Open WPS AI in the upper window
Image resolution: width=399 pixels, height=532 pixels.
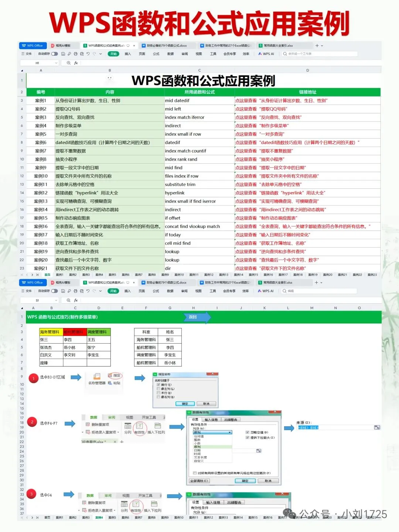tap(266, 54)
